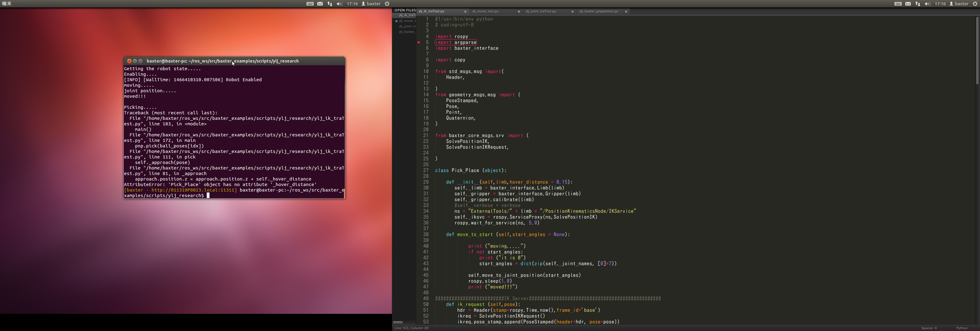Open the Python syntax selector in the status bar
Viewport: 980px width, 331px height.
coord(962,328)
